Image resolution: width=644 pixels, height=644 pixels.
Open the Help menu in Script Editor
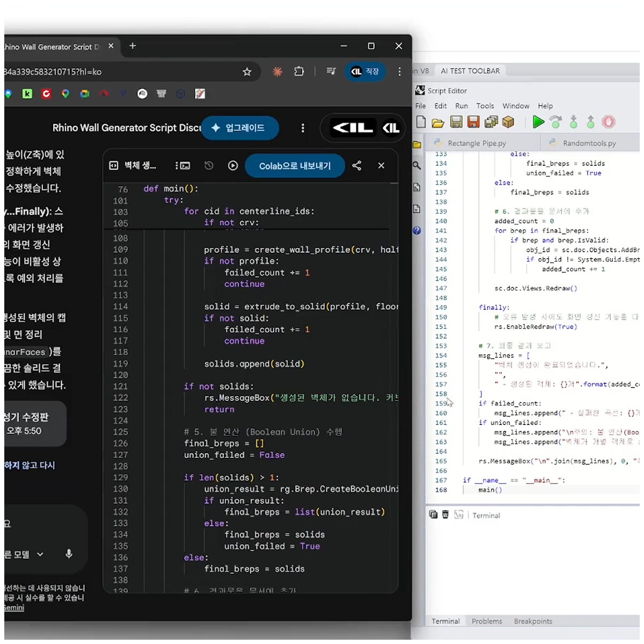tap(545, 106)
